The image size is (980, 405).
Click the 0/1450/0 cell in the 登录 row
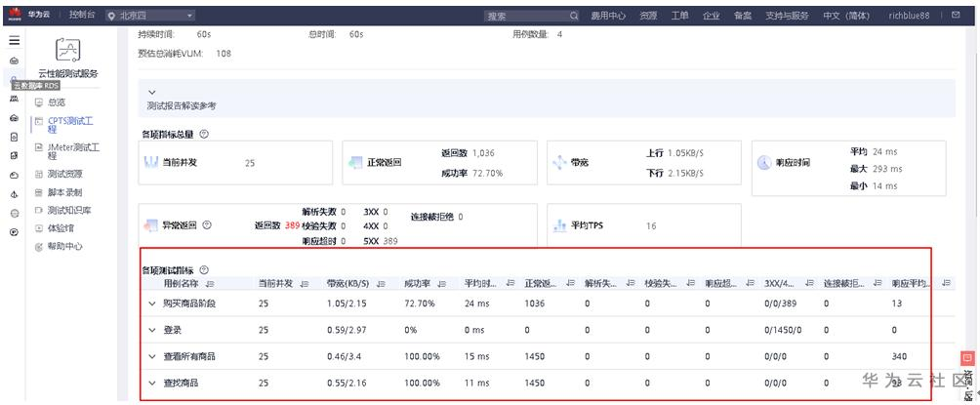pos(783,330)
